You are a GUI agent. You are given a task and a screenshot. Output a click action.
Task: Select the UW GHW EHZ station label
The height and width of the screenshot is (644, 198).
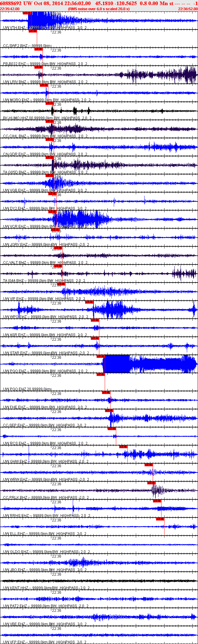[x=46, y=461]
